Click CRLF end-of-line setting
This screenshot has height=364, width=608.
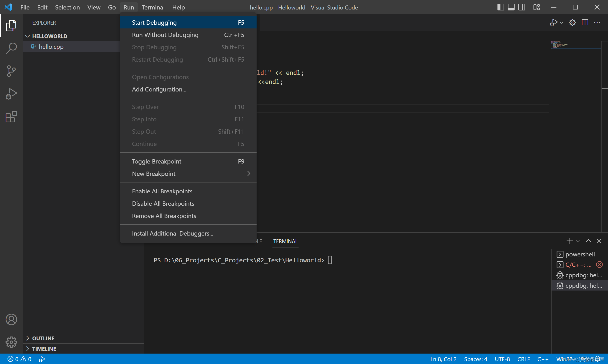[523, 359]
